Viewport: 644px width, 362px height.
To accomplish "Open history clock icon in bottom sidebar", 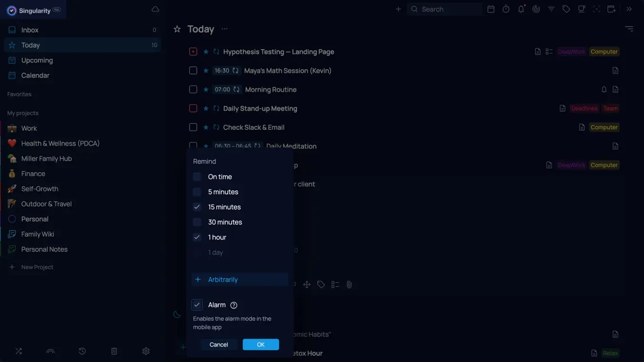I will [82, 351].
